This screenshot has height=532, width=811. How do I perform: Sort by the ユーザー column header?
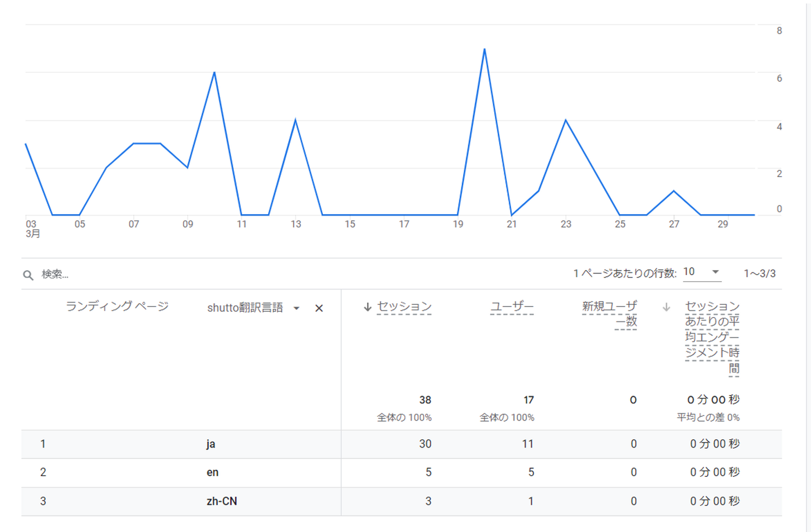[x=512, y=307]
